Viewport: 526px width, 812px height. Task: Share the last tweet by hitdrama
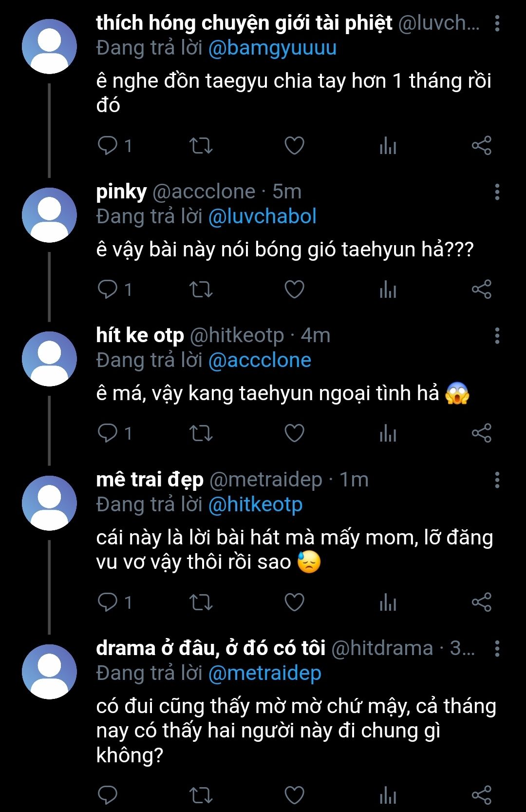pyautogui.click(x=481, y=795)
